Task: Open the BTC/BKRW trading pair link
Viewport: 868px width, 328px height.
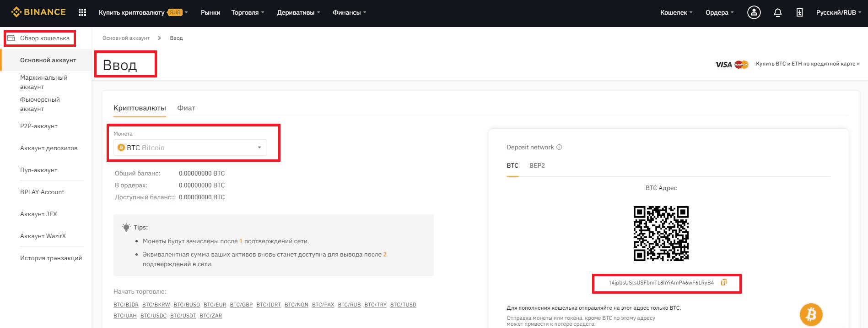Action: pyautogui.click(x=156, y=305)
